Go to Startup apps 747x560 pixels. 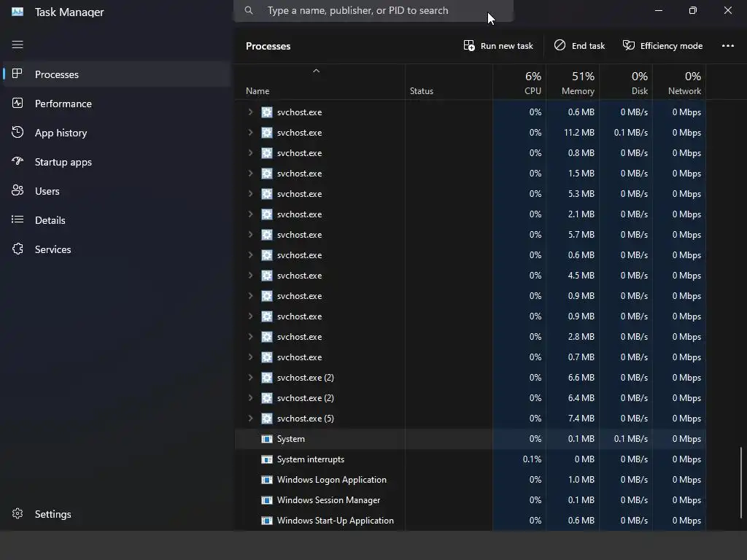click(x=116, y=162)
